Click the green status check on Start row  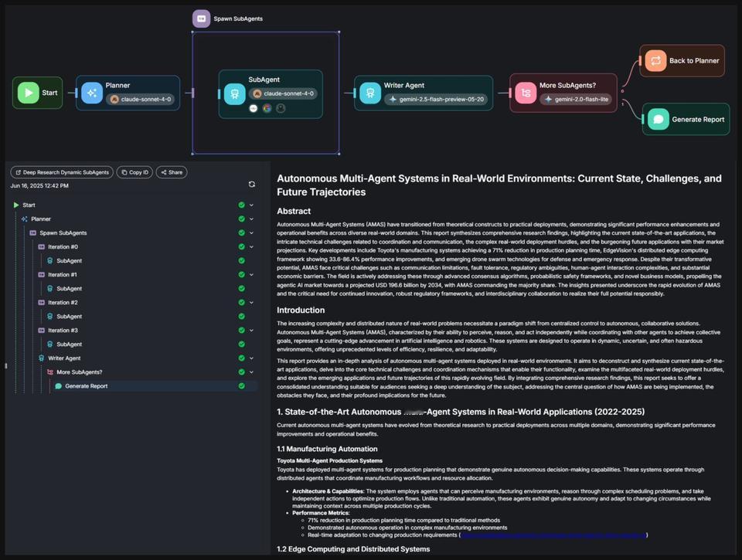pos(241,205)
